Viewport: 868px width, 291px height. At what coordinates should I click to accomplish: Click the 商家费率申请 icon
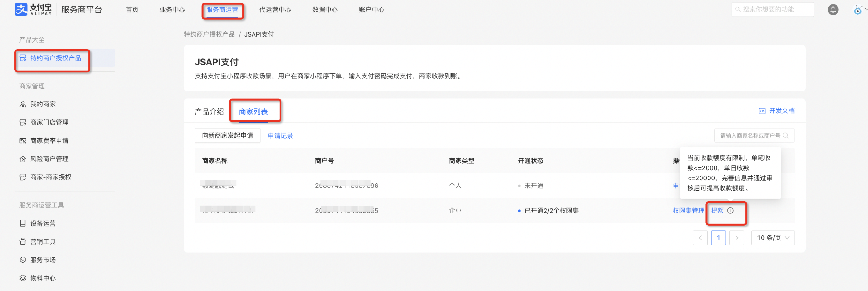[23, 140]
